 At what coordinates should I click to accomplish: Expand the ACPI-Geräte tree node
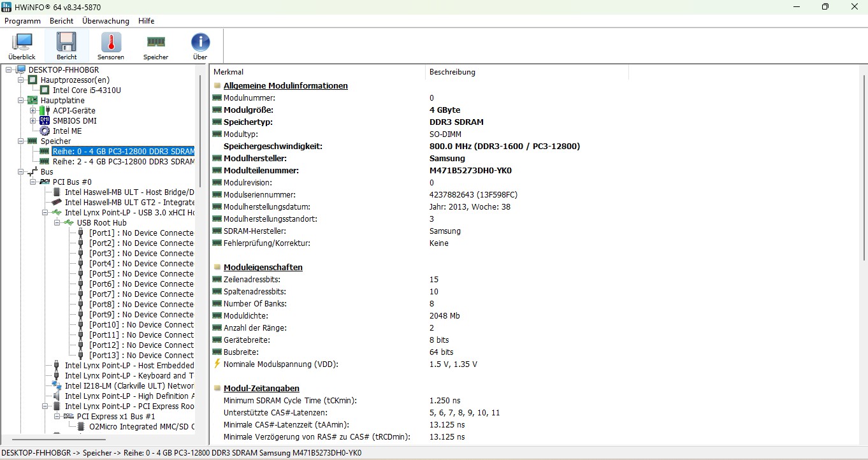33,111
